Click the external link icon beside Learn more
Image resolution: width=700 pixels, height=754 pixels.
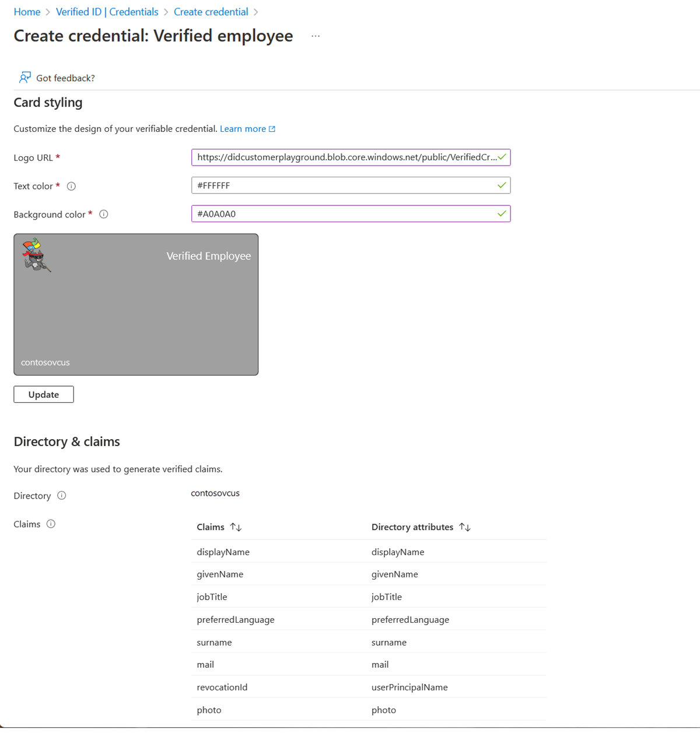[272, 129]
